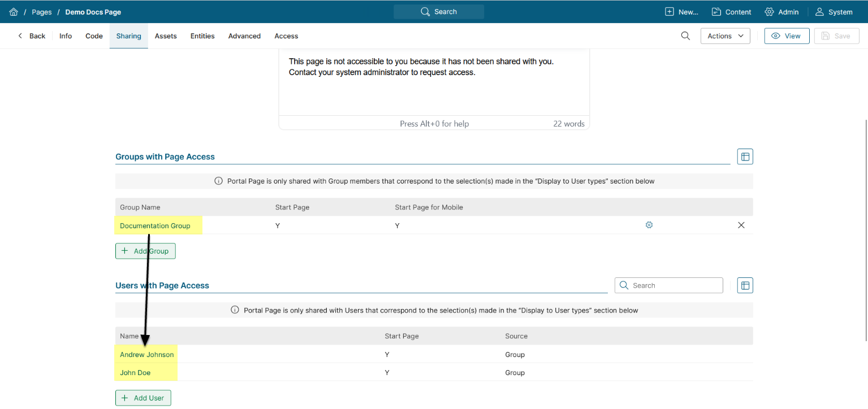Viewport: 868px width, 409px height.
Task: Open column settings for Groups table
Action: point(745,156)
